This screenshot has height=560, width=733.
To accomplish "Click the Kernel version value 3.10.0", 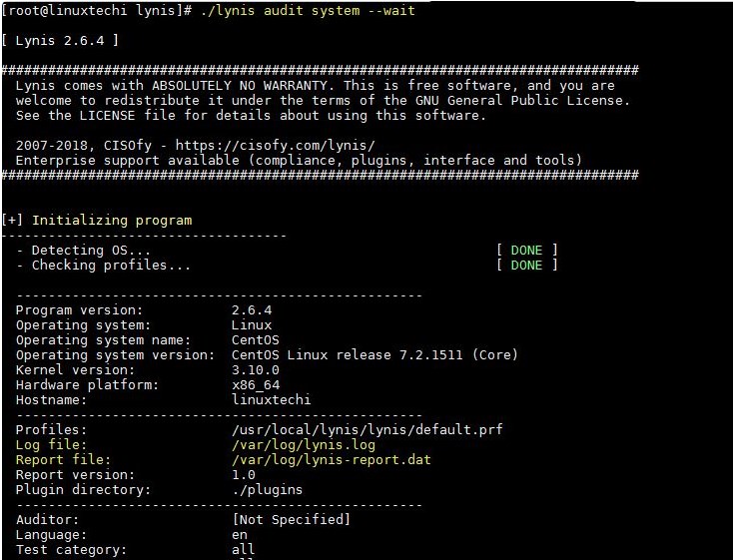I will pos(255,369).
